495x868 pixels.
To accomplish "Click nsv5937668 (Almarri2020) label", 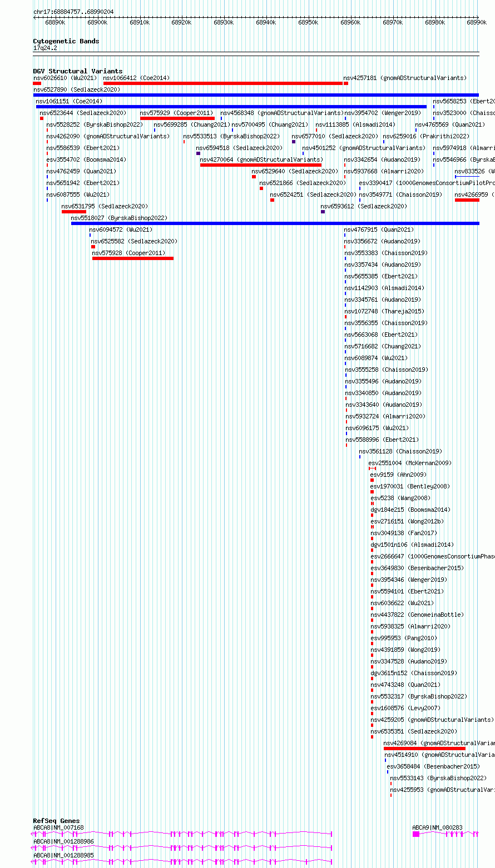I will point(384,171).
